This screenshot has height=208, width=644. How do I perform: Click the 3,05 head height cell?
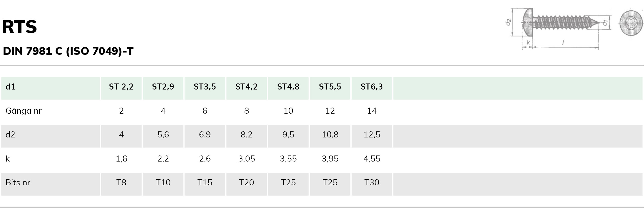246,159
